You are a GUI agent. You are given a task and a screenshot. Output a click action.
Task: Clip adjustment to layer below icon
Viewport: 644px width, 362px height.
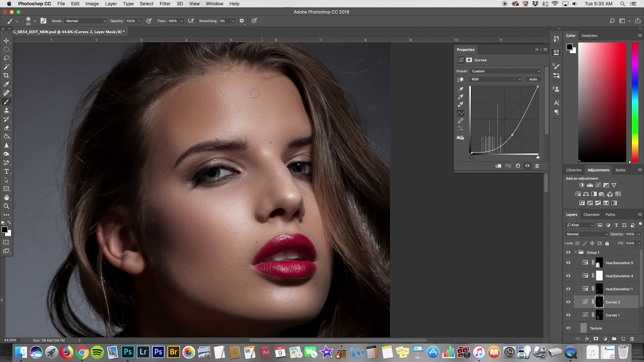[x=498, y=166]
